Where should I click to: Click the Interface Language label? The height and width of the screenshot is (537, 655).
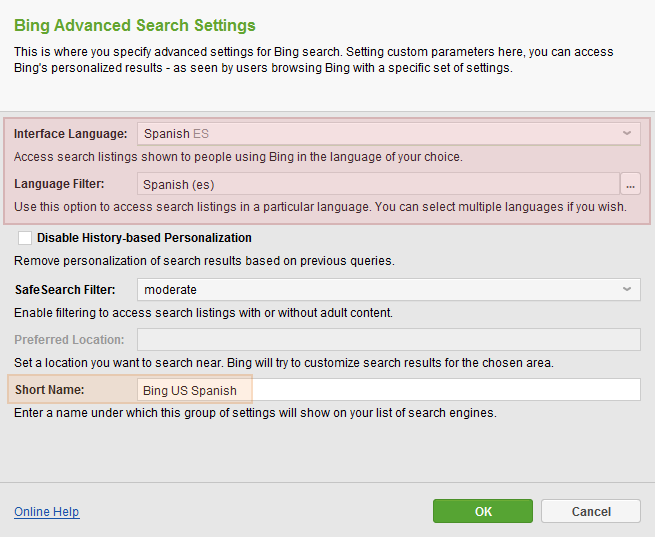(x=71, y=134)
